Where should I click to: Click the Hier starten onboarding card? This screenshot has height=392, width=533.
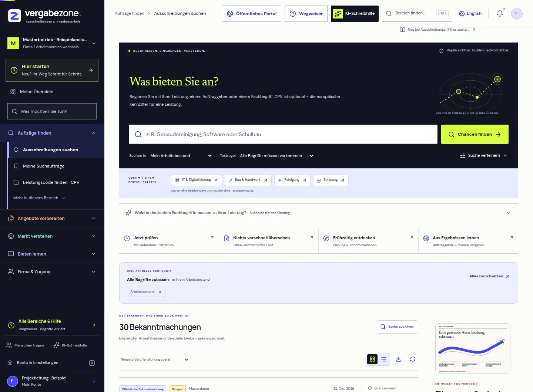52,70
